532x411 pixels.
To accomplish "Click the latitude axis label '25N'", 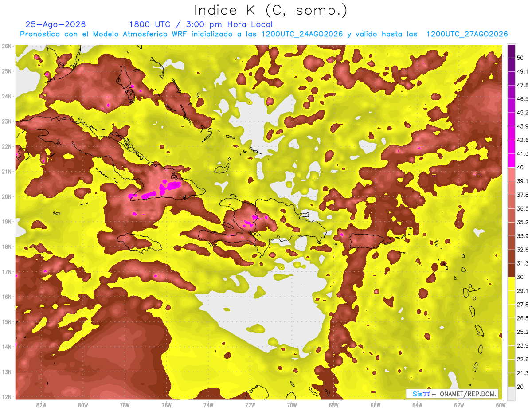I will [6, 71].
